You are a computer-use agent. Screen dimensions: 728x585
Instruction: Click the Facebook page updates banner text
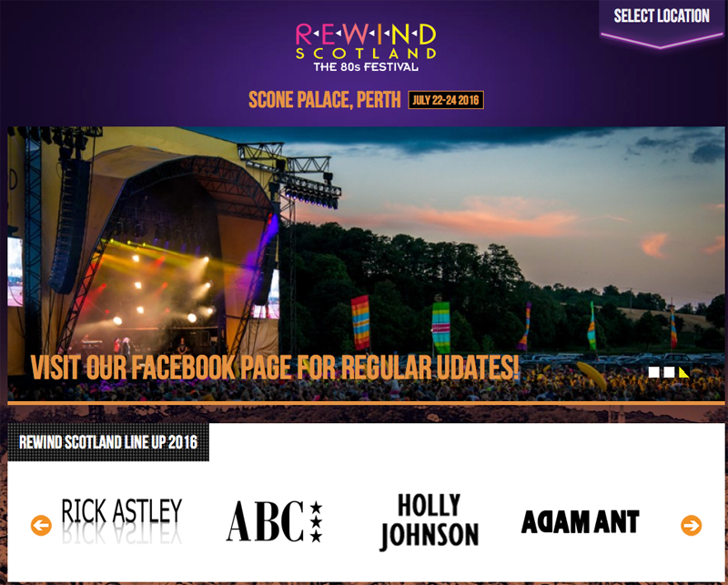(x=275, y=368)
